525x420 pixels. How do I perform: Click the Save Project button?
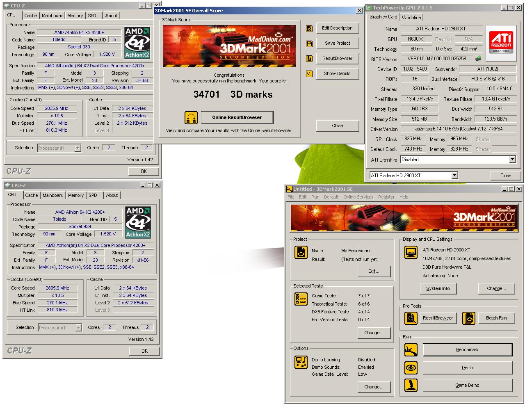coord(337,43)
